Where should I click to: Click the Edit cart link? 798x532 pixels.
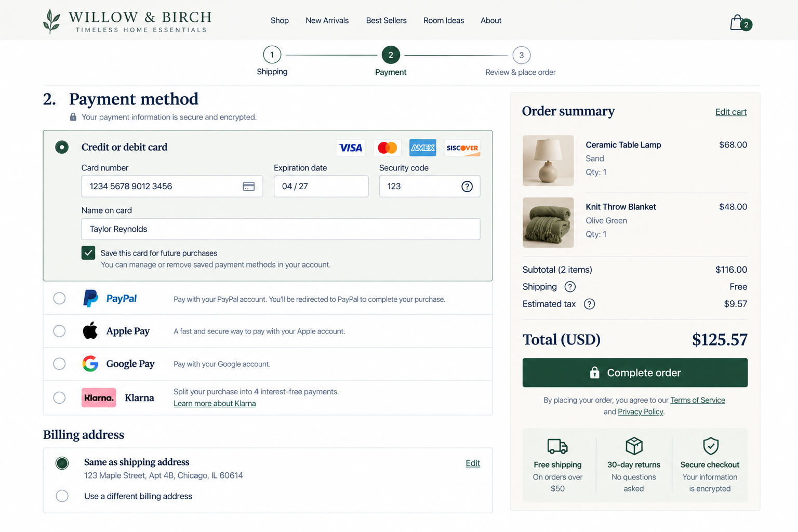pos(731,112)
